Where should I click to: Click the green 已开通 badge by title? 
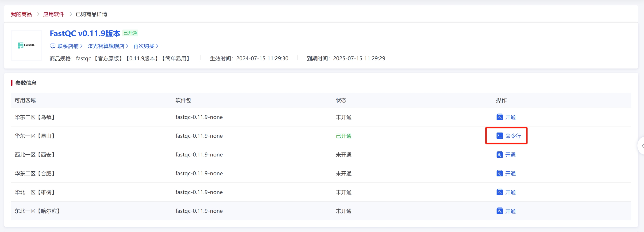(x=130, y=33)
